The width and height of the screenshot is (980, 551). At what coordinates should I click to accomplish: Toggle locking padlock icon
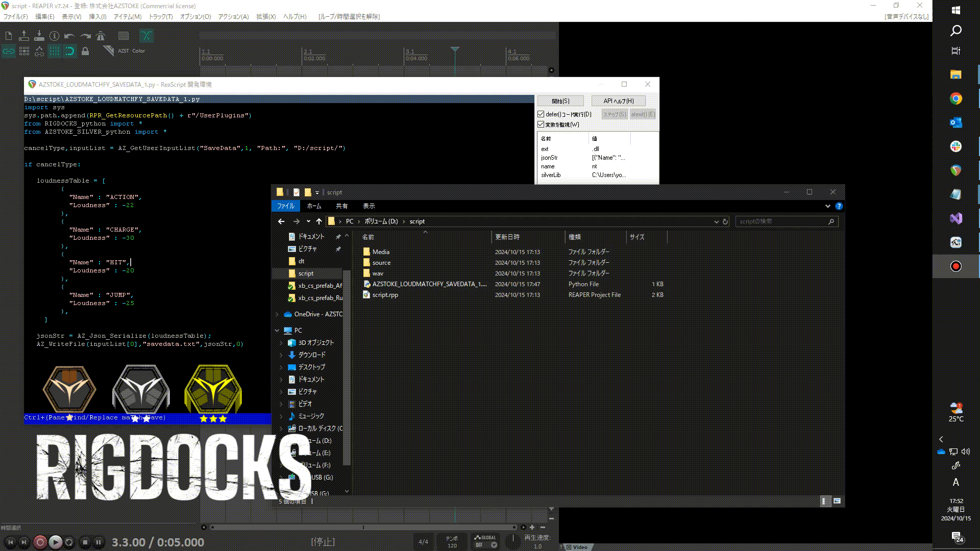85,51
